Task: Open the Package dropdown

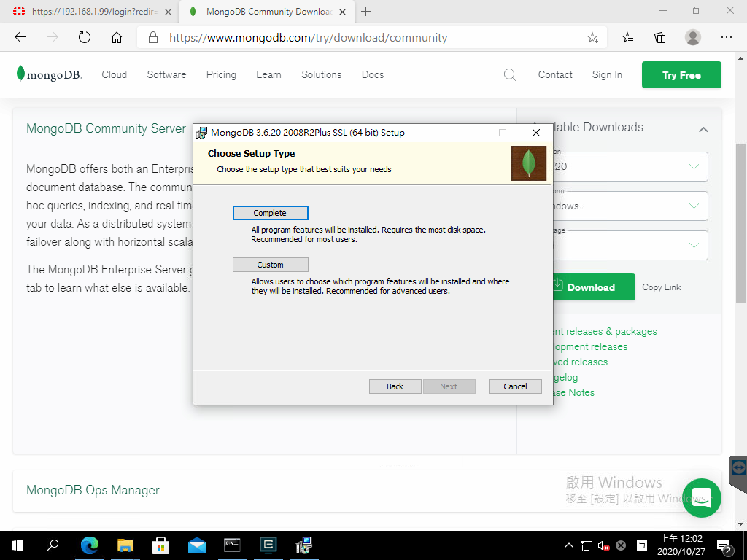Action: pyautogui.click(x=630, y=245)
